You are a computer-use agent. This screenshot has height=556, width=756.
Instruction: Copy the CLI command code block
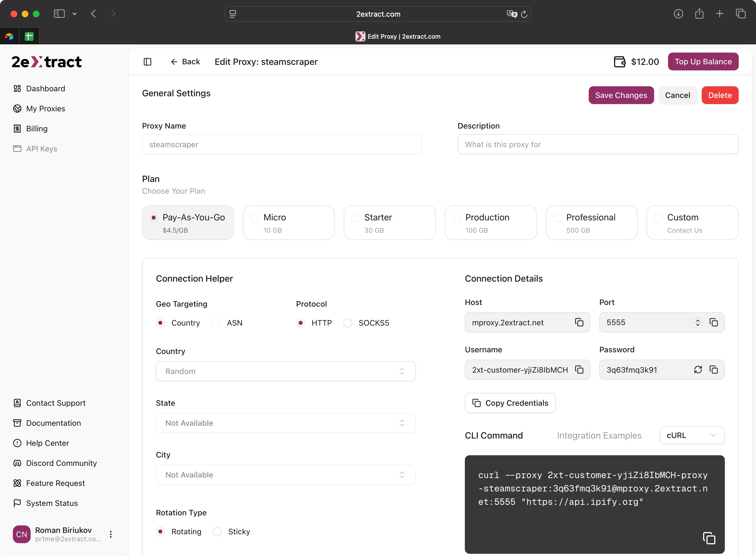click(709, 538)
